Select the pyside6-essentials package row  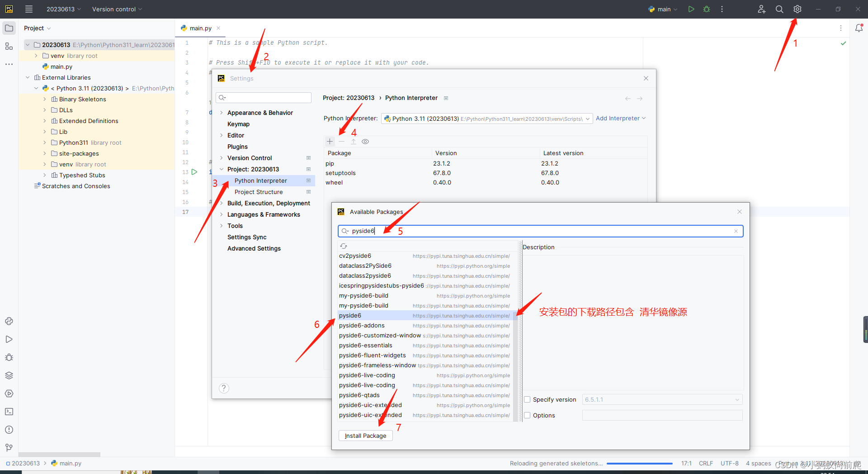click(425, 346)
